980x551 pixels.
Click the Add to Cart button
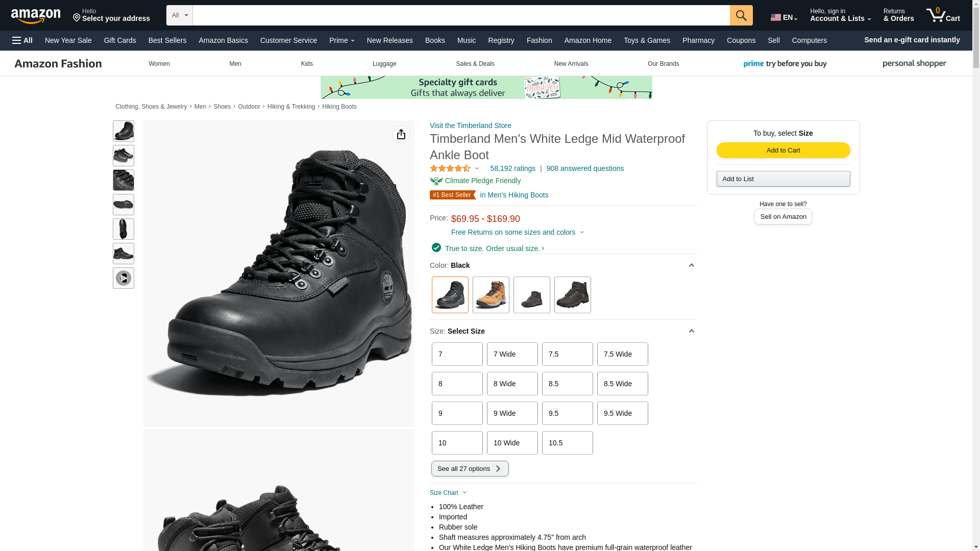click(783, 150)
